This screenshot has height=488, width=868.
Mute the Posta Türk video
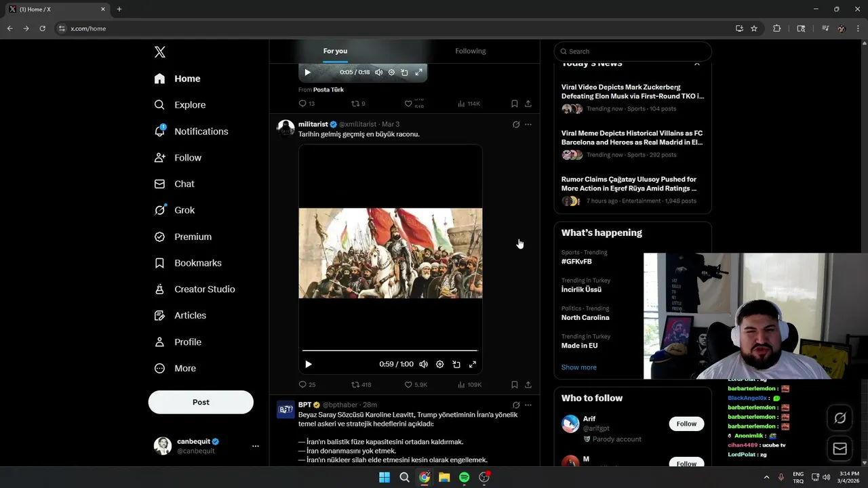378,73
